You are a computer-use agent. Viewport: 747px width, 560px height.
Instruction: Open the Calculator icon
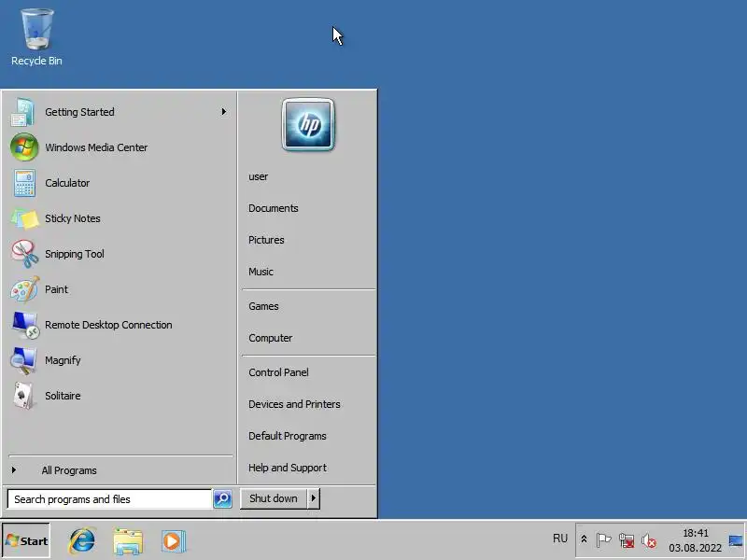click(x=24, y=183)
